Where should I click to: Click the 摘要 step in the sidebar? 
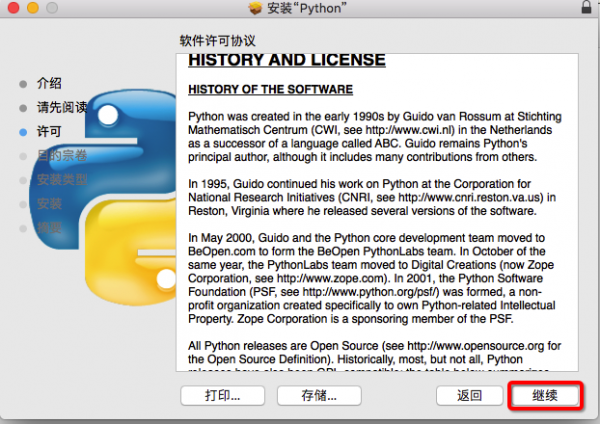(x=49, y=228)
